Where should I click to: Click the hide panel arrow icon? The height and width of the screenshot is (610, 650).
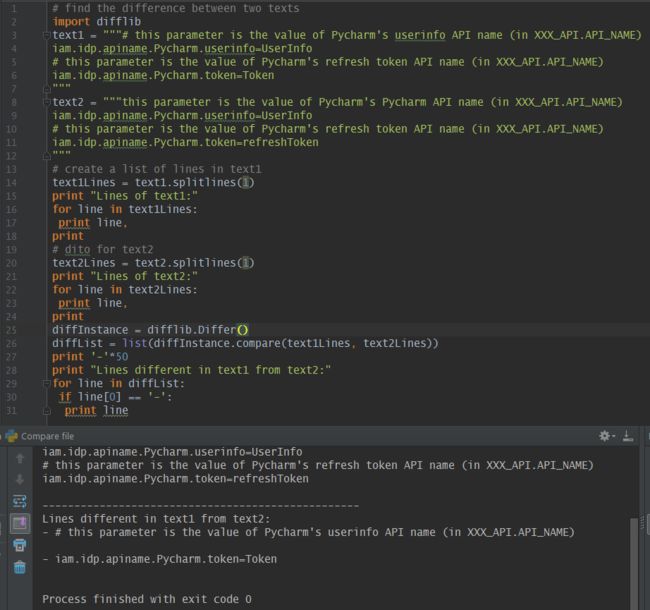click(x=628, y=436)
